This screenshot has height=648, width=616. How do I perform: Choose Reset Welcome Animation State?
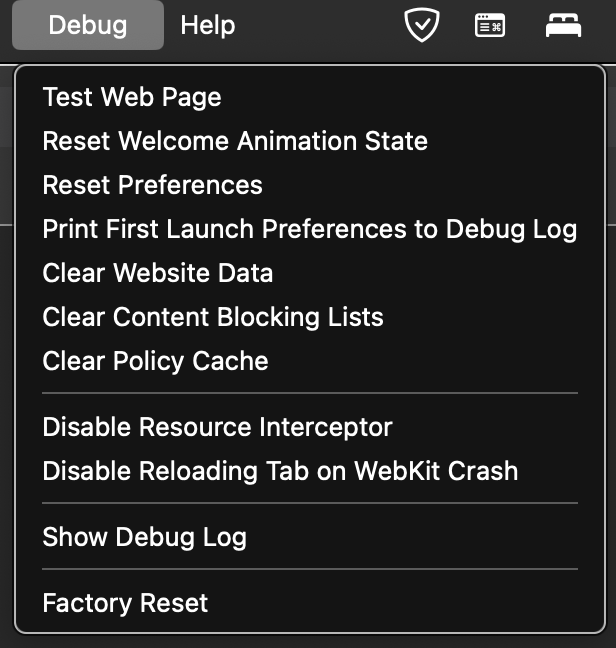point(235,141)
